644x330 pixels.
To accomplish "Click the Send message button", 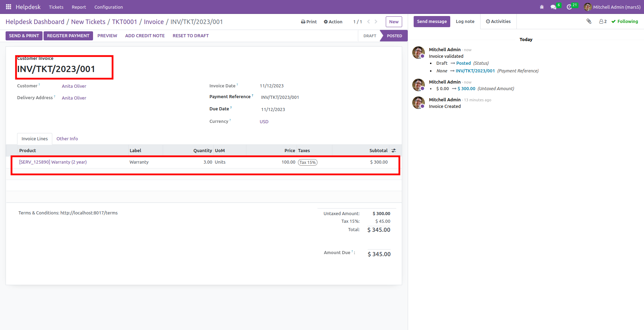I will (x=431, y=22).
